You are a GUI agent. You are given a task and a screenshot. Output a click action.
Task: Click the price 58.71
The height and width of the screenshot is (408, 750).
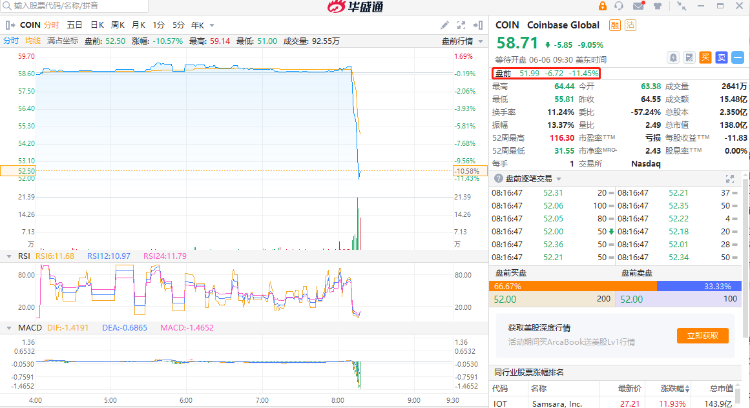(517, 43)
